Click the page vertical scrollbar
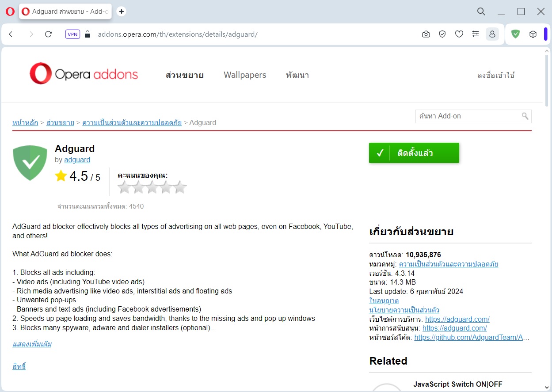Screen dimensions: 552x392 (x=547, y=80)
